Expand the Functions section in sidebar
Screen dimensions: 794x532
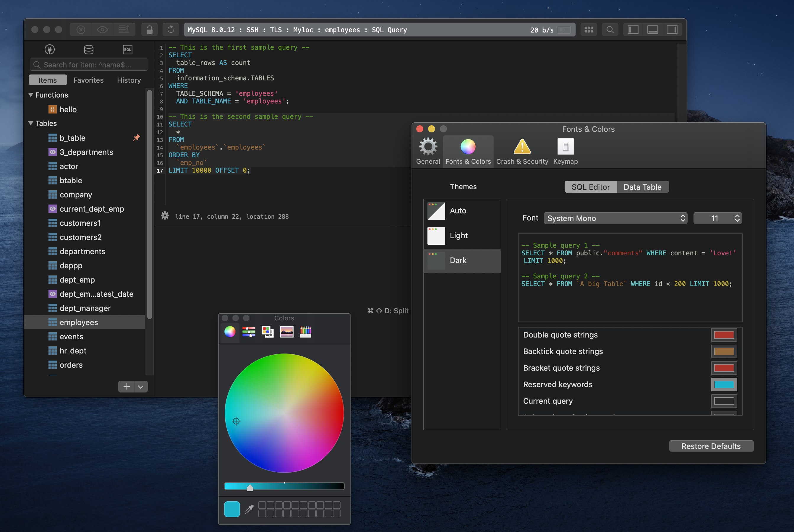click(x=33, y=94)
